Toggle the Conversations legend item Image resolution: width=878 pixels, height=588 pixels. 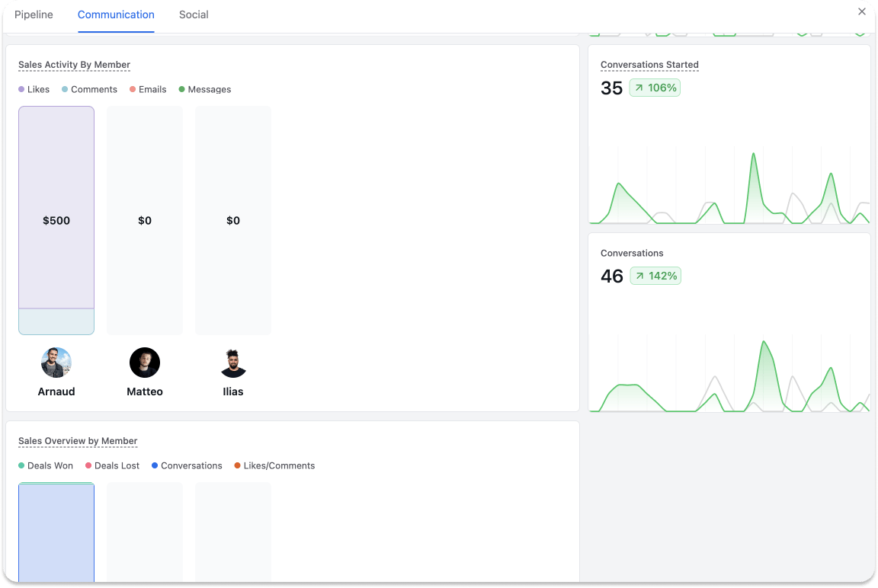(x=187, y=465)
